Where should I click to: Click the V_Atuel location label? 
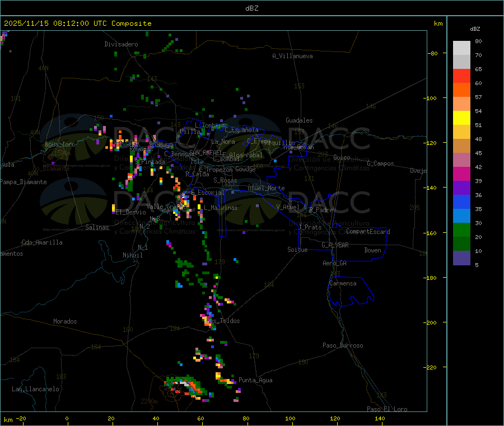point(288,207)
